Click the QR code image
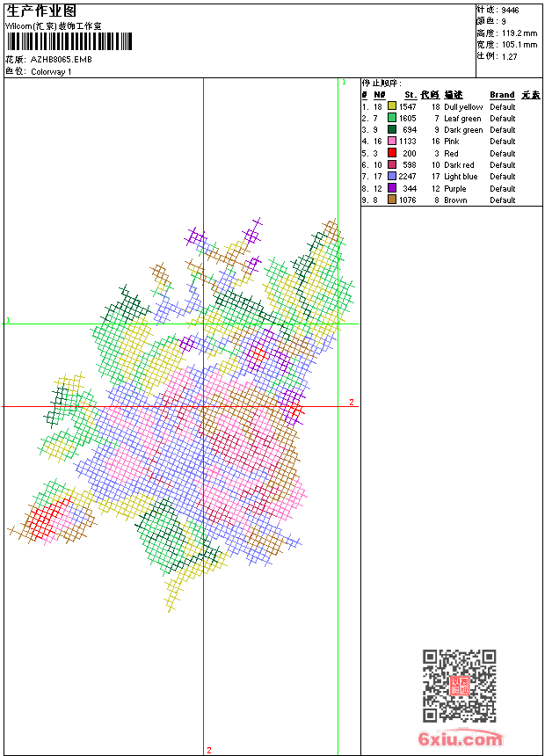This screenshot has width=545, height=756. [459, 686]
